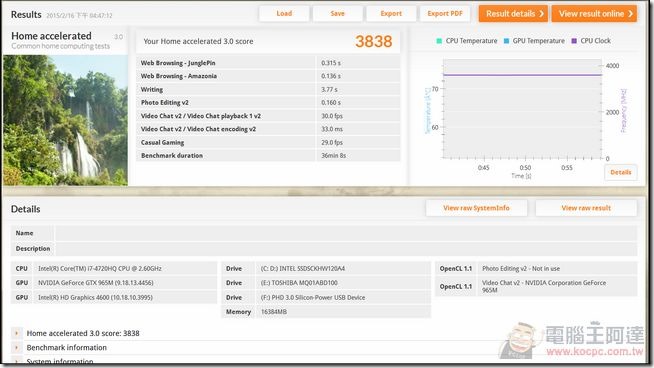Viewport: 654px width, 368px height.
Task: Expand Benchmark information section
Action: (16, 347)
